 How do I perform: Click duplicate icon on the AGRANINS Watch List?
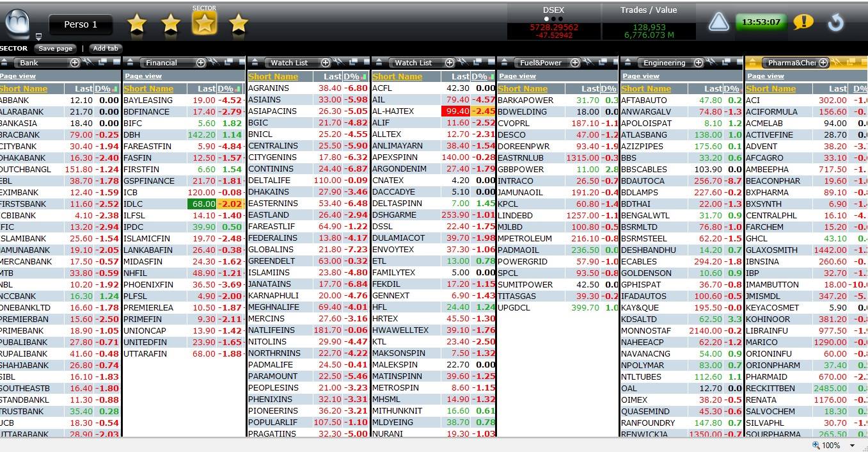pos(353,62)
